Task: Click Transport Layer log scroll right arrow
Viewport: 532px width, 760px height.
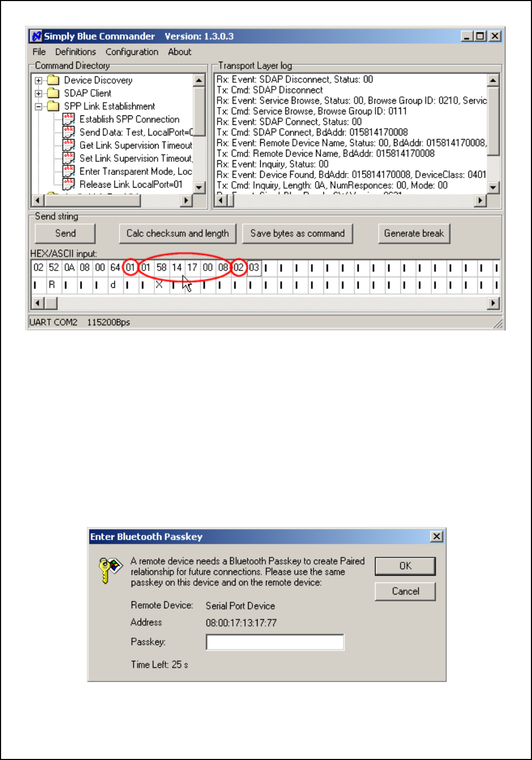Action: click(480, 200)
